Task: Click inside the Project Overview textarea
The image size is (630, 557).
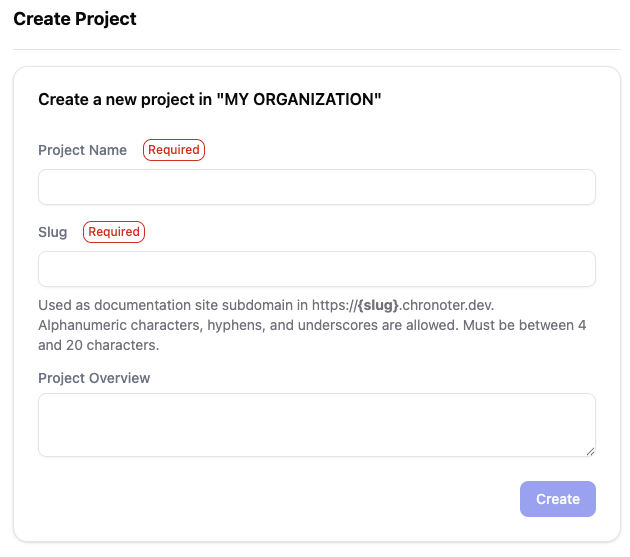Action: pos(316,424)
